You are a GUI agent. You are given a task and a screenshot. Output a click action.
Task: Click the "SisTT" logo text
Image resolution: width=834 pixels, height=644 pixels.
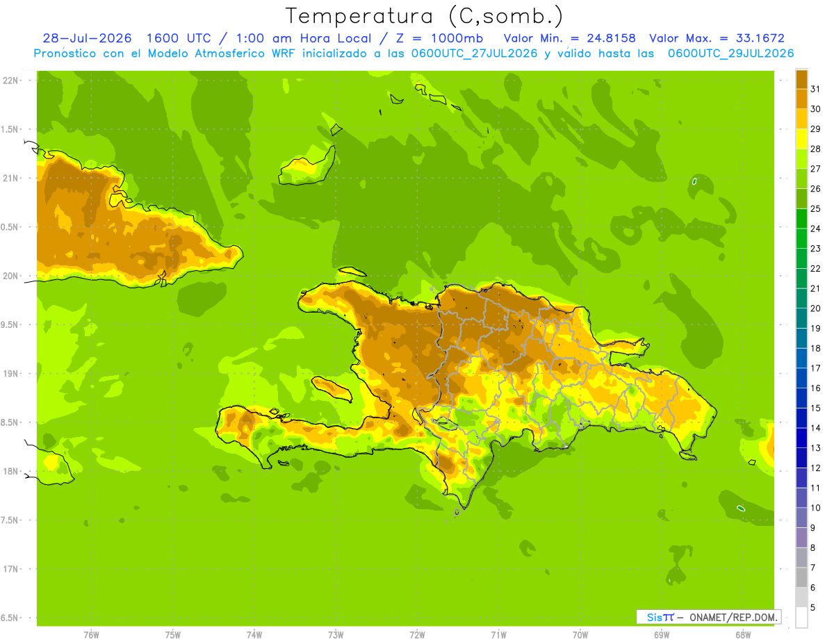(x=660, y=617)
